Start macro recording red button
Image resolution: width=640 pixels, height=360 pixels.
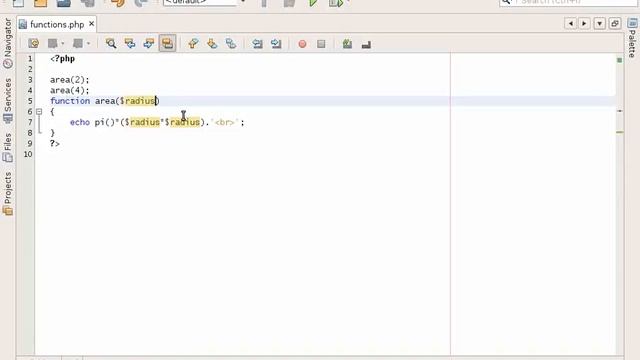[x=302, y=44]
